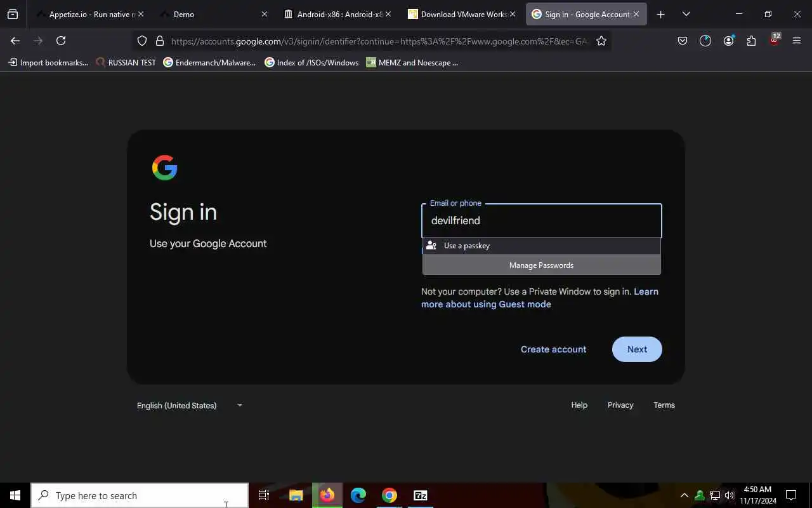Open Firefox from taskbar
812x508 pixels.
point(327,495)
